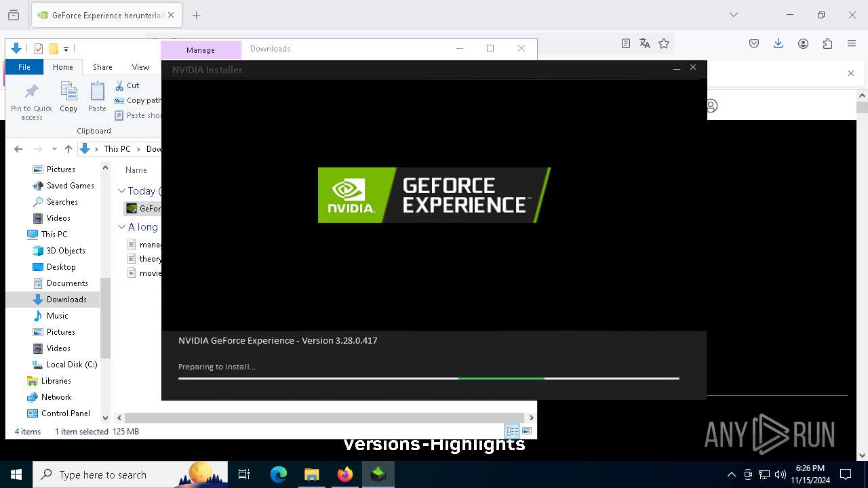Select the GeForce installer file in list
868x488 pixels.
[143, 208]
